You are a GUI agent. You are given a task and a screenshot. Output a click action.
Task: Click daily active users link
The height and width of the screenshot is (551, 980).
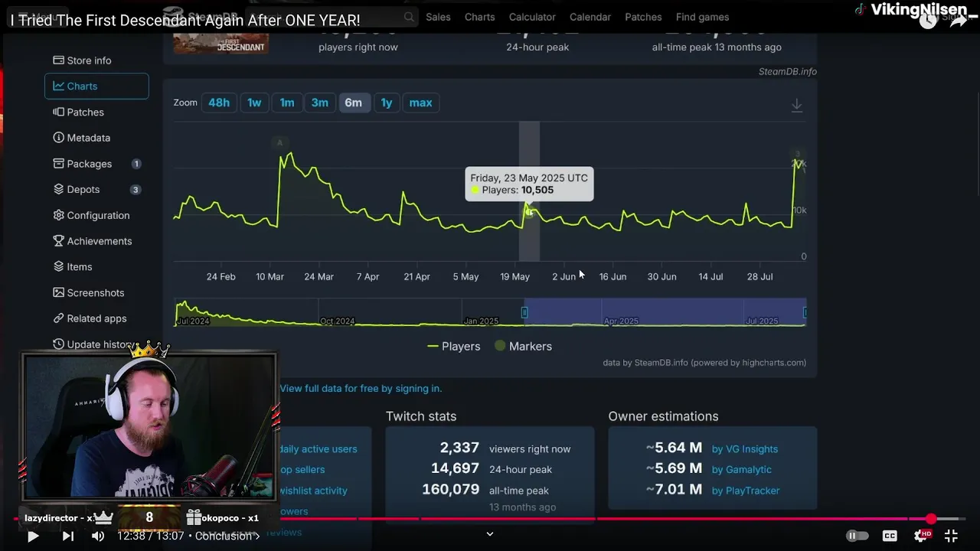318,449
